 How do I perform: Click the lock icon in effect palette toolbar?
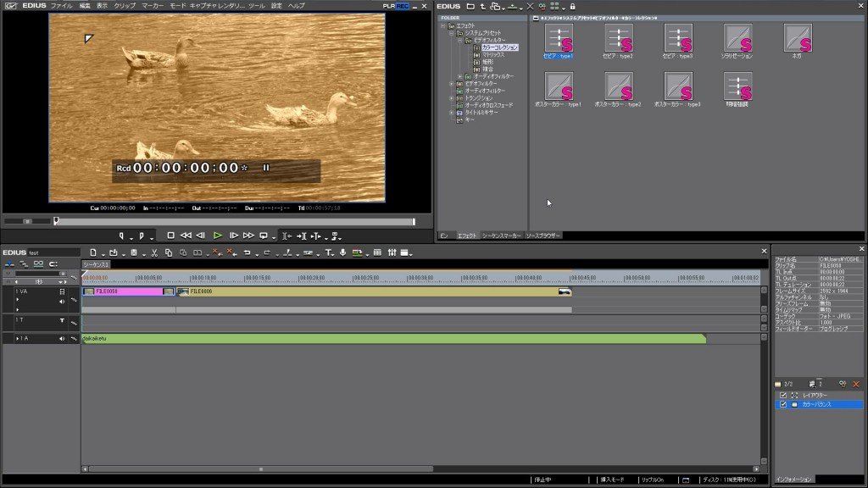pyautogui.click(x=572, y=7)
